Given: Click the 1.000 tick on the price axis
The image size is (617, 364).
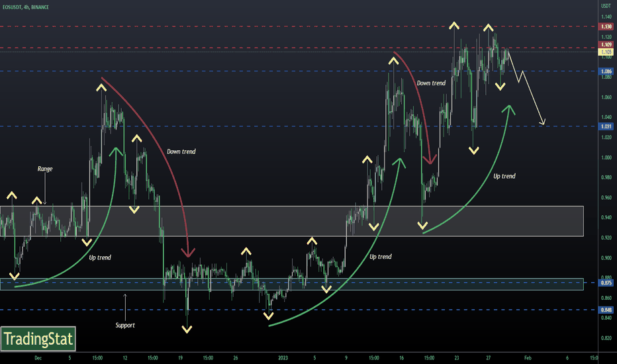Looking at the screenshot, I should pos(606,158).
